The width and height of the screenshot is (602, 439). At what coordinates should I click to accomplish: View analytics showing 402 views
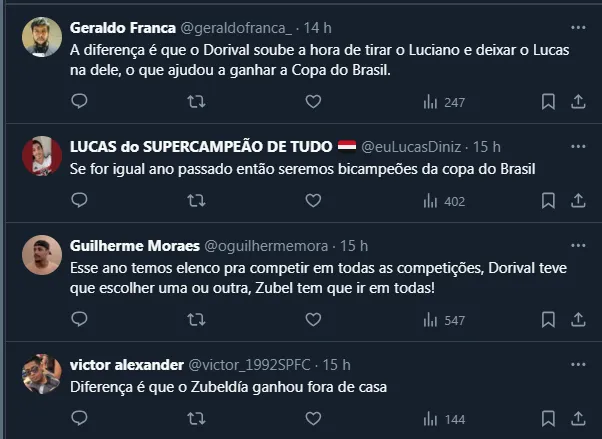[x=444, y=201]
